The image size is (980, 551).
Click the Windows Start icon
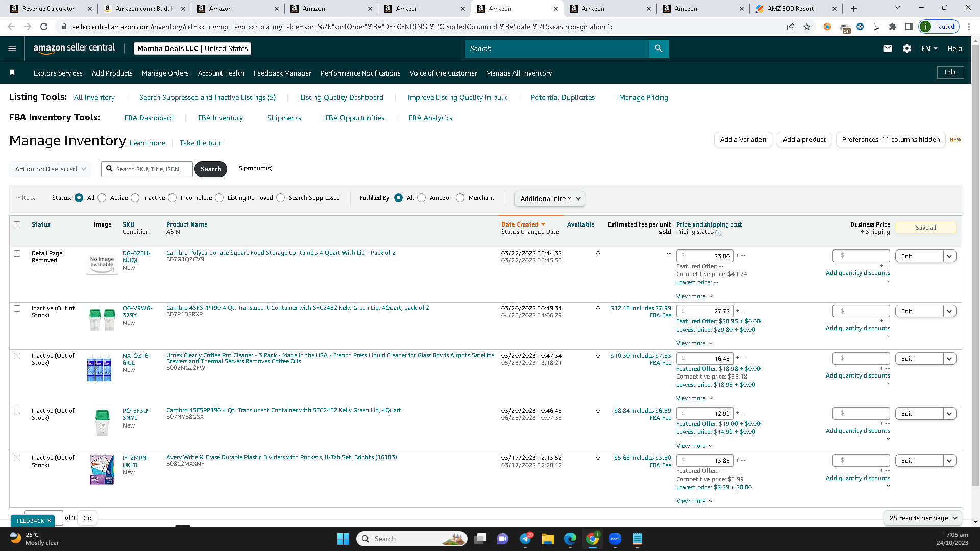click(343, 539)
